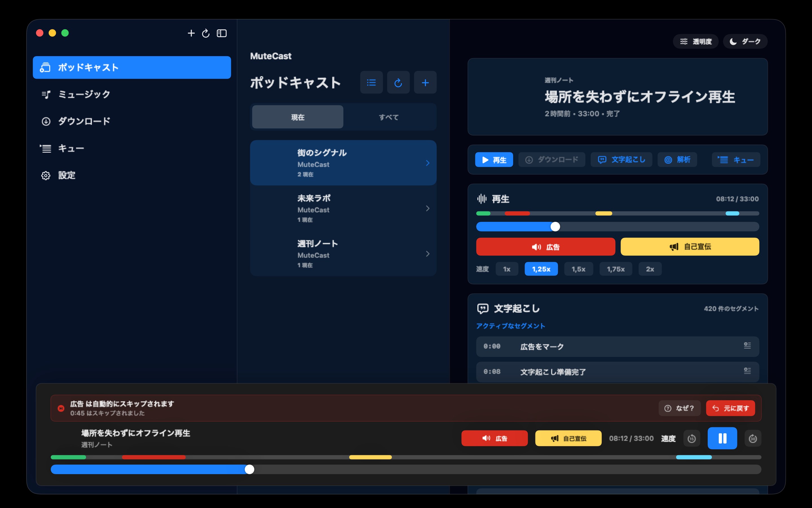
Task: Toggle the sidebar panel icon
Action: tap(222, 33)
